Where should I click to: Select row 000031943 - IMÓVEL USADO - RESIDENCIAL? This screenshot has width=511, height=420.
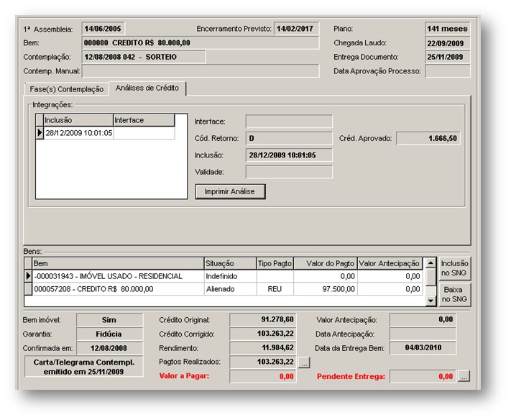point(224,276)
